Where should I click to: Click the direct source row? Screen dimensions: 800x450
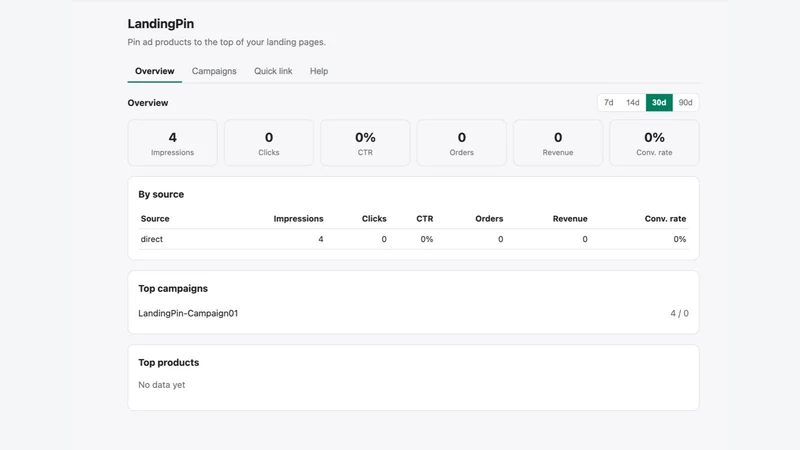[413, 239]
